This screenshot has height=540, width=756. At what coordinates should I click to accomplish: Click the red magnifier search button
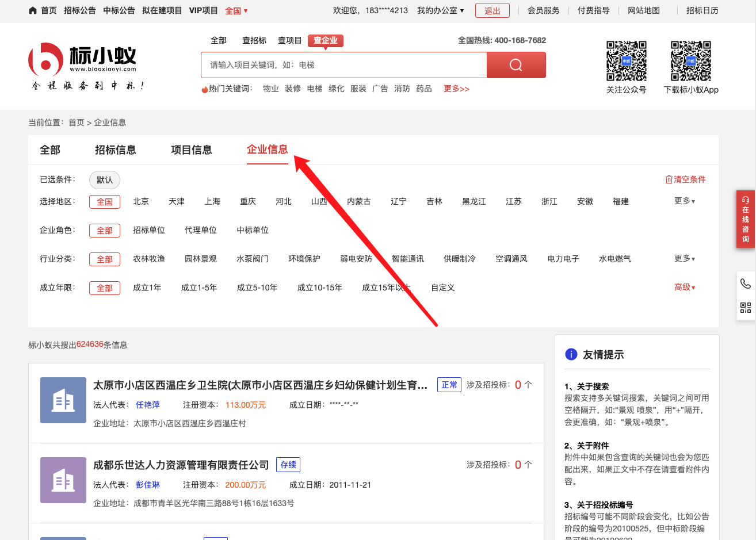[x=516, y=65]
